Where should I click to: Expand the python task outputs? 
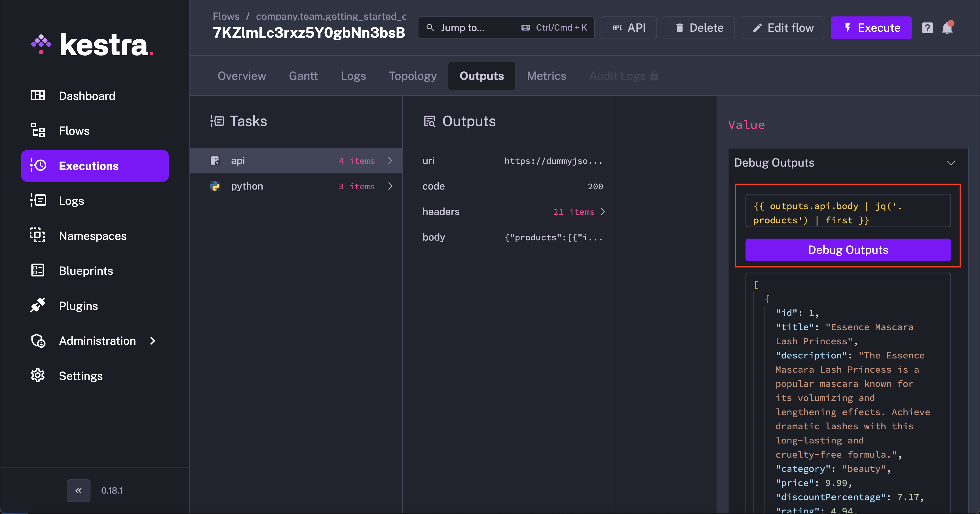point(390,186)
